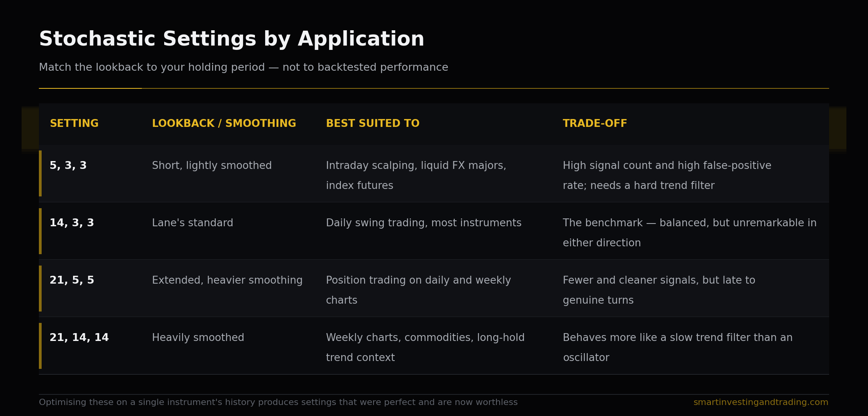
Task: Open the smartinvestingandtrading.com link
Action: (761, 403)
